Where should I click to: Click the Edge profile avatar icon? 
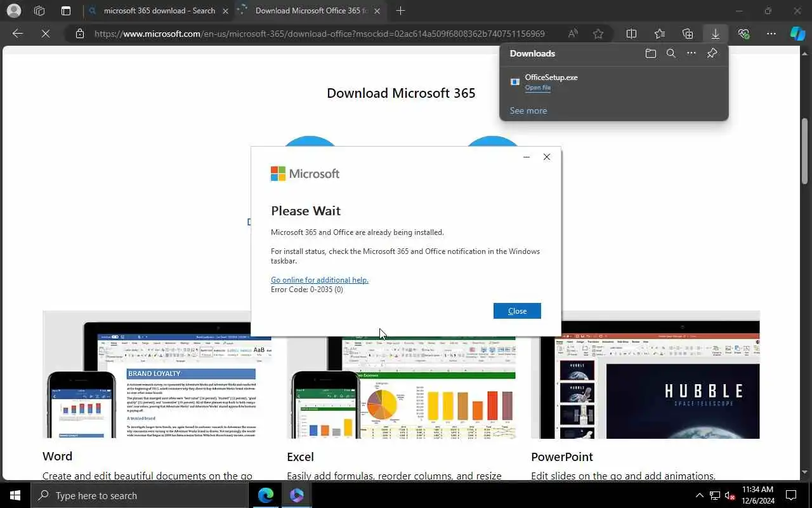[13, 11]
